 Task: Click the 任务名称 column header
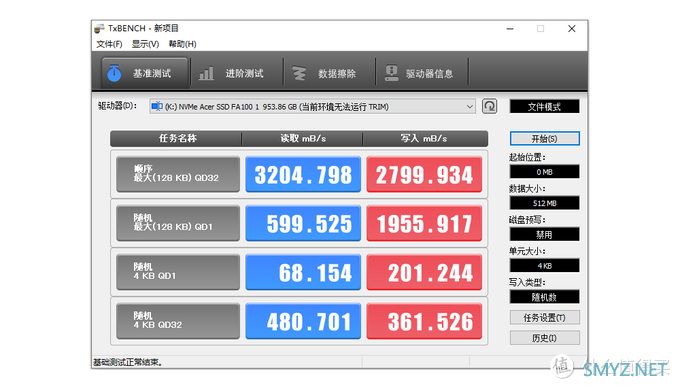(176, 139)
